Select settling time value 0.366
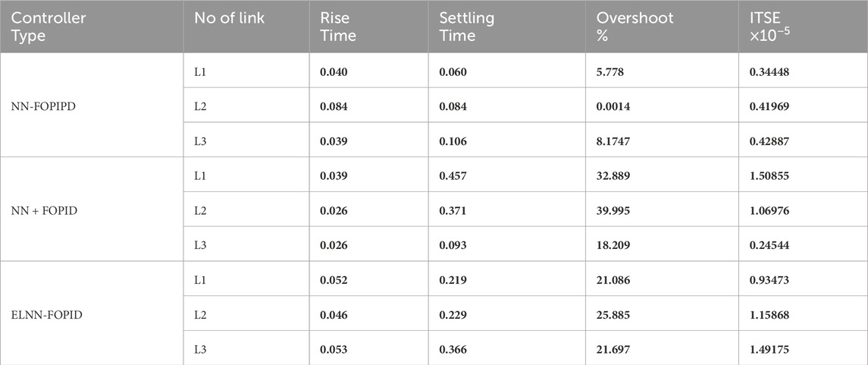 [x=453, y=350]
